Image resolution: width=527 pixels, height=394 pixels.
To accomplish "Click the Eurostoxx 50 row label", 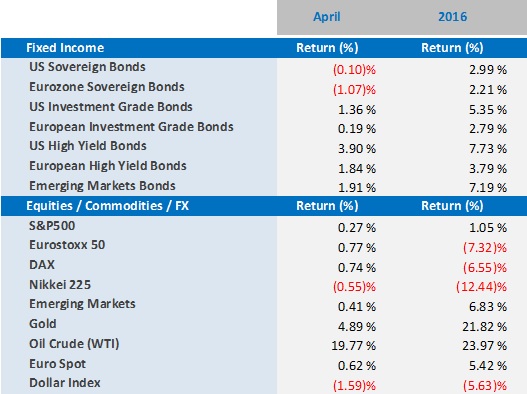I will pyautogui.click(x=67, y=245).
